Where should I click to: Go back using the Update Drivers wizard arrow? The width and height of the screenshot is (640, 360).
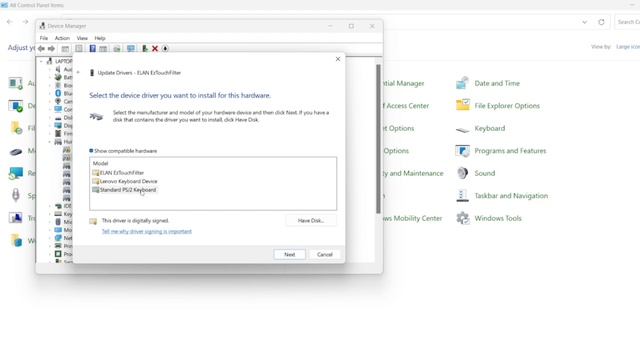(78, 73)
